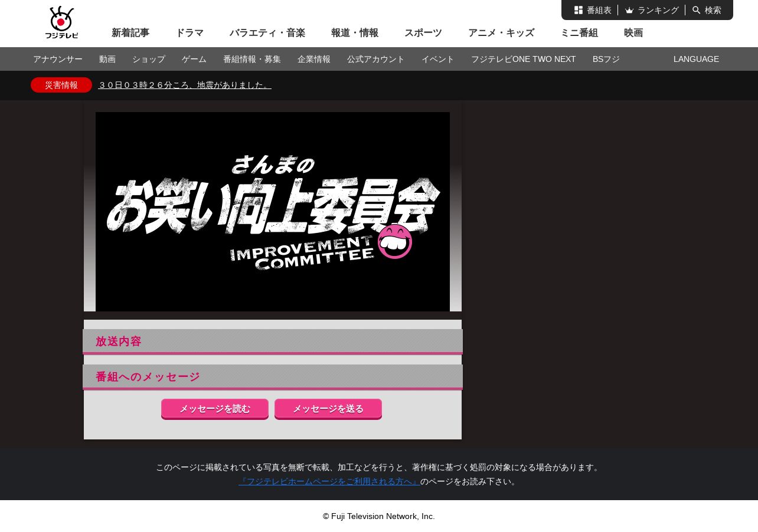
Task: Click the red 災害情報 badge
Action: (x=61, y=85)
